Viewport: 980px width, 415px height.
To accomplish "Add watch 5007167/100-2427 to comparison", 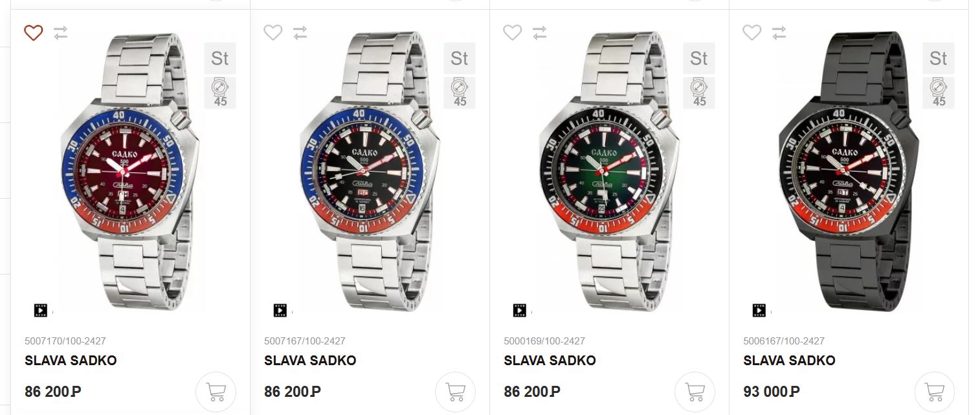I will coord(300,32).
